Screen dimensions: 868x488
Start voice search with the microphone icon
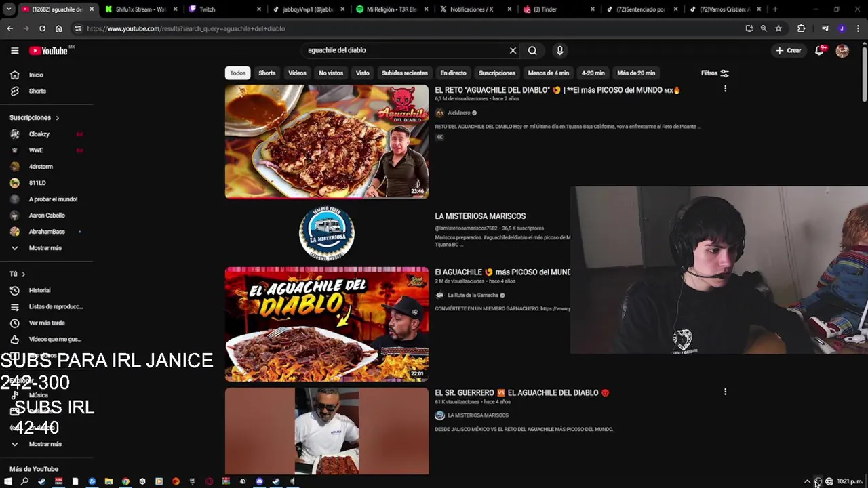pos(559,50)
